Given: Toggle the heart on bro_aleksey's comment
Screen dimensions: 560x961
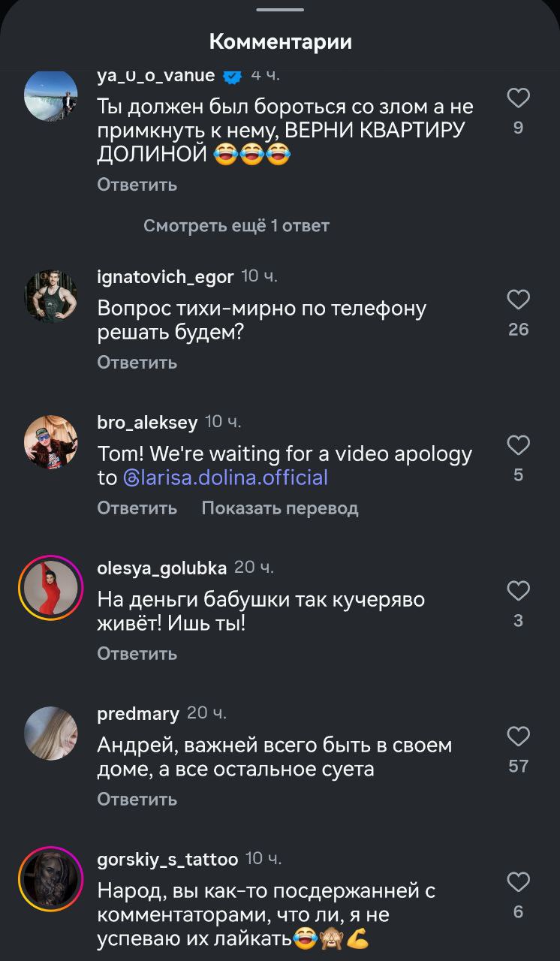Looking at the screenshot, I should click(517, 444).
